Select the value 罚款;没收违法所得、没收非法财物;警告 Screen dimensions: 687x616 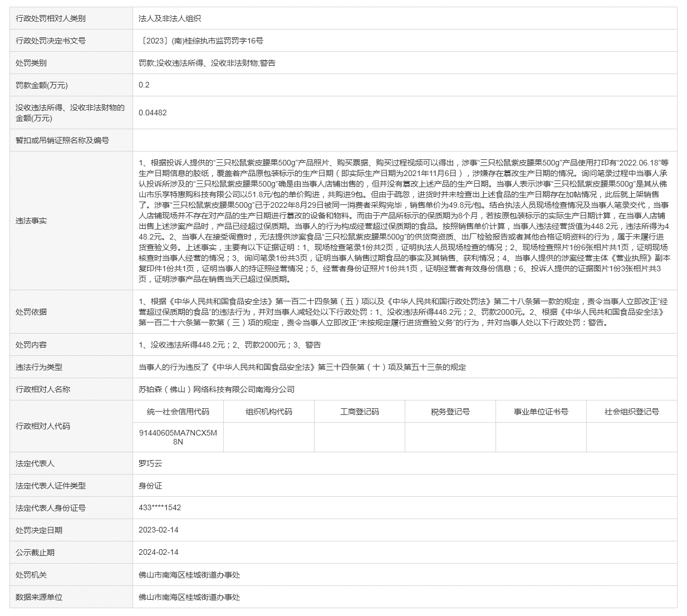coord(207,63)
